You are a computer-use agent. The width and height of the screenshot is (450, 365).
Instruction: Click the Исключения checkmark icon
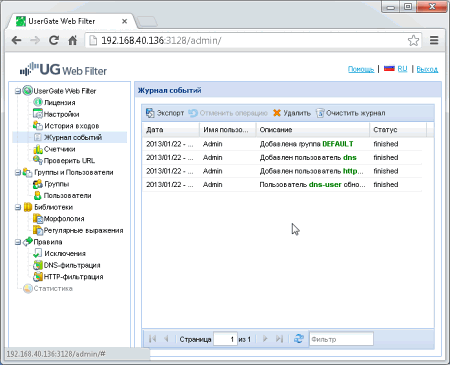point(38,253)
